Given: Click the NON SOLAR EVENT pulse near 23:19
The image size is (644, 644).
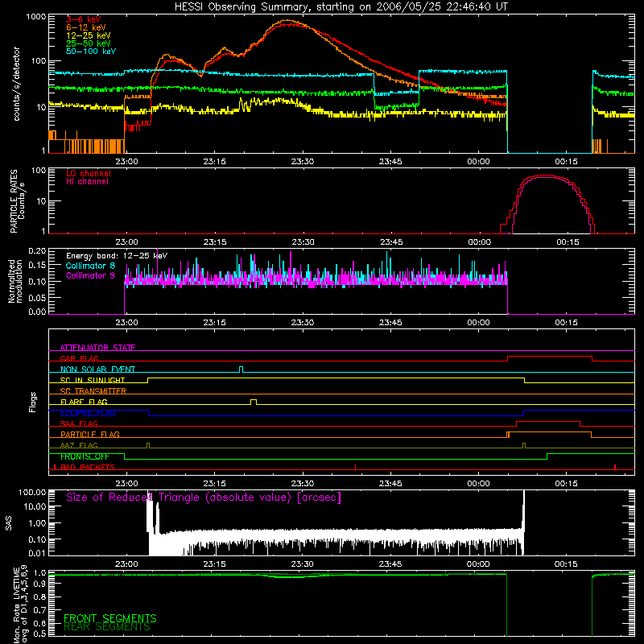Looking at the screenshot, I should 241,369.
